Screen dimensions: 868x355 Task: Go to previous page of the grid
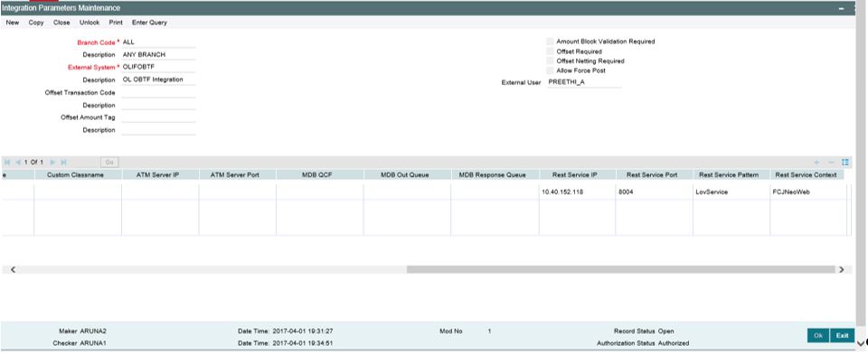pos(18,162)
